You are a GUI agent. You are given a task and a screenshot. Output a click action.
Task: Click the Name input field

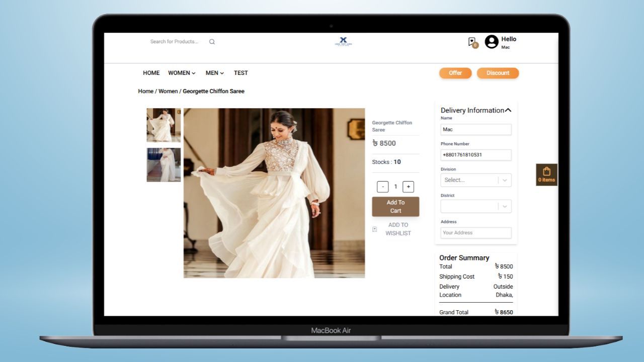coord(476,130)
